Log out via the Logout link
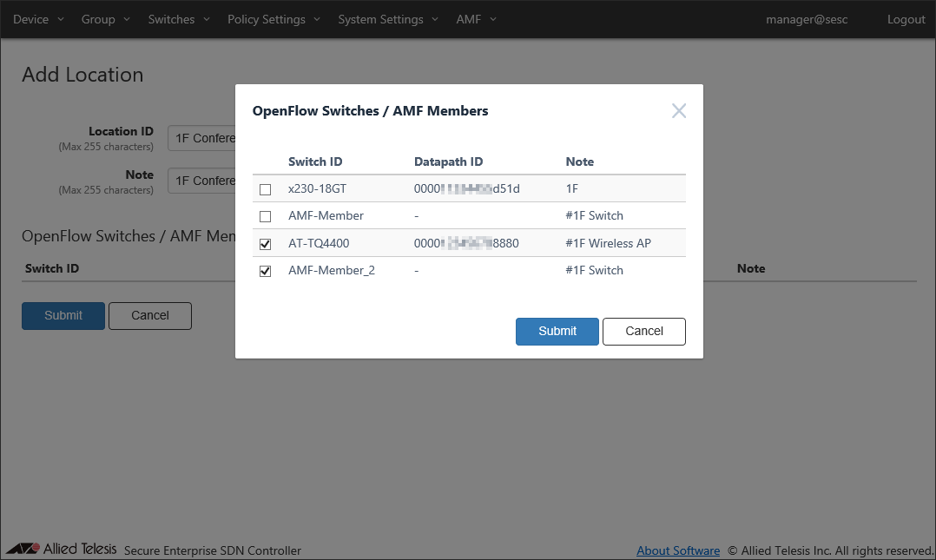The height and width of the screenshot is (560, 936). [x=906, y=19]
